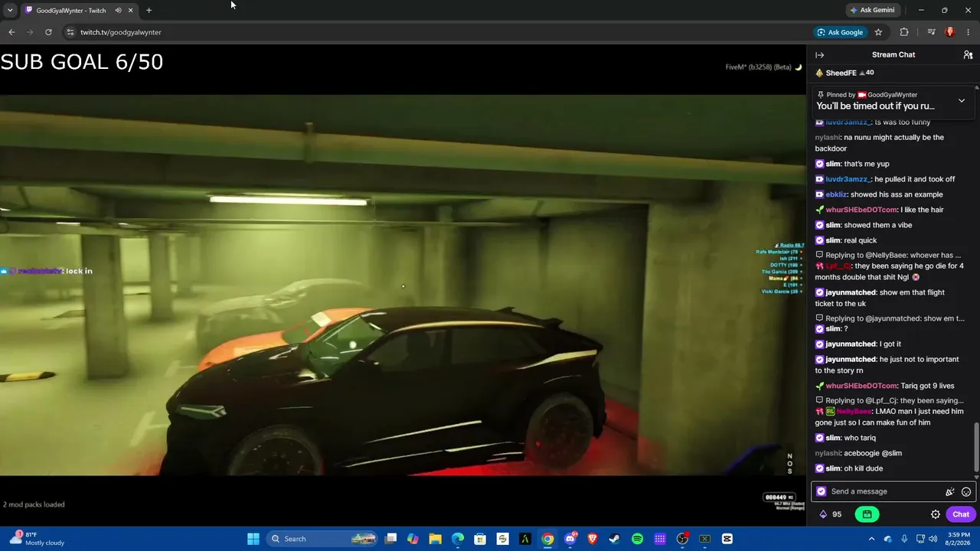View site information for twitch.tv
The width and height of the screenshot is (980, 551).
pyautogui.click(x=70, y=32)
